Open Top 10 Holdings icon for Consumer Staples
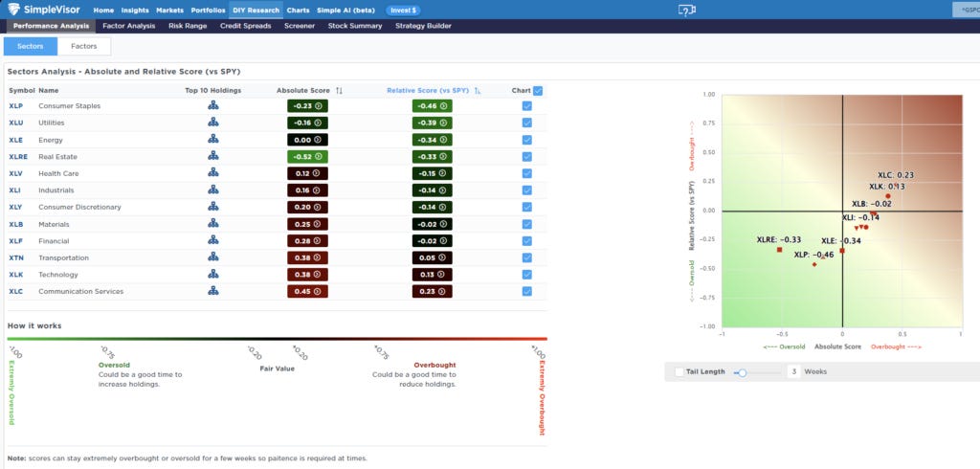This screenshot has height=469, width=980. click(213, 105)
